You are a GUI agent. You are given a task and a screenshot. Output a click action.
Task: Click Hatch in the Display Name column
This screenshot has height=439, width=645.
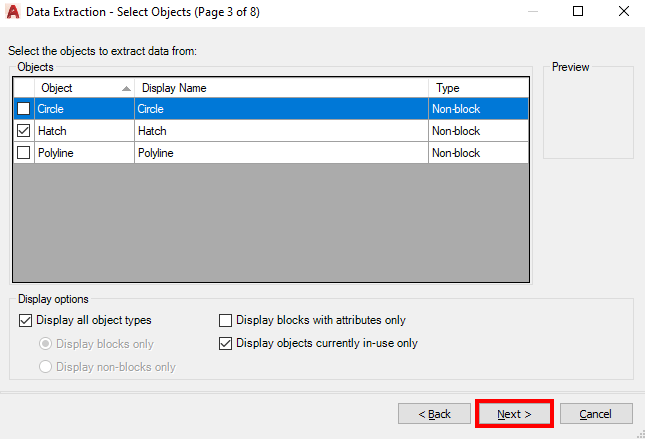click(x=281, y=131)
